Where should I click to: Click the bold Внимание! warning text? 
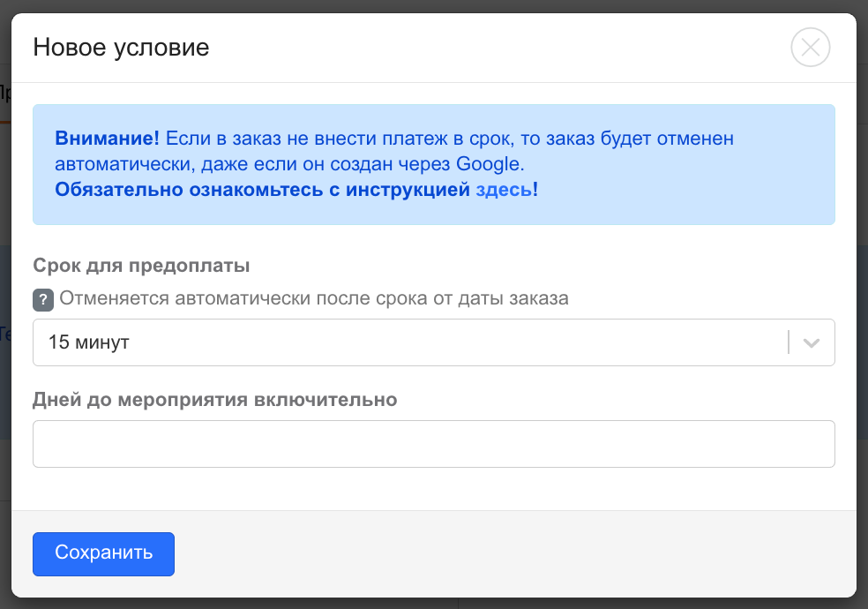(x=107, y=139)
